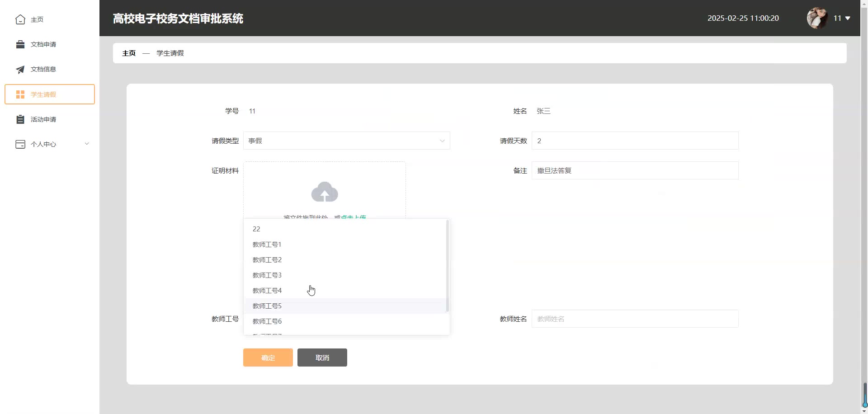Open 文档申请 in the sidebar menu

pos(50,44)
